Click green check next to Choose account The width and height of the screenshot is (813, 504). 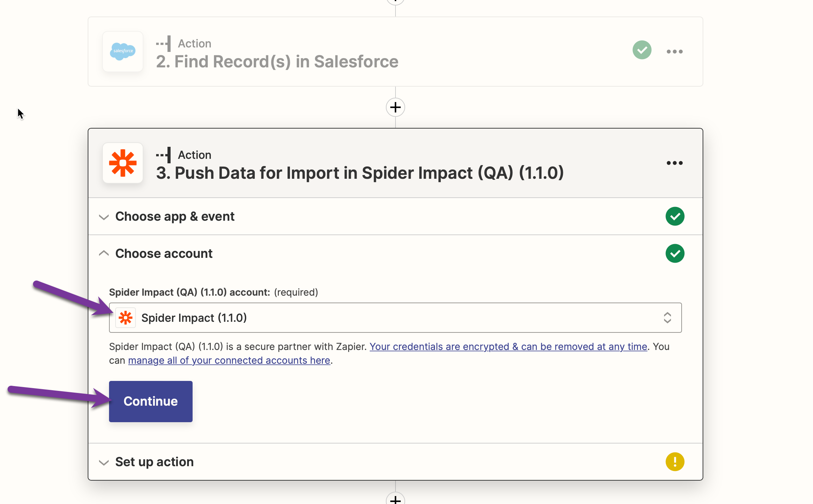point(675,253)
